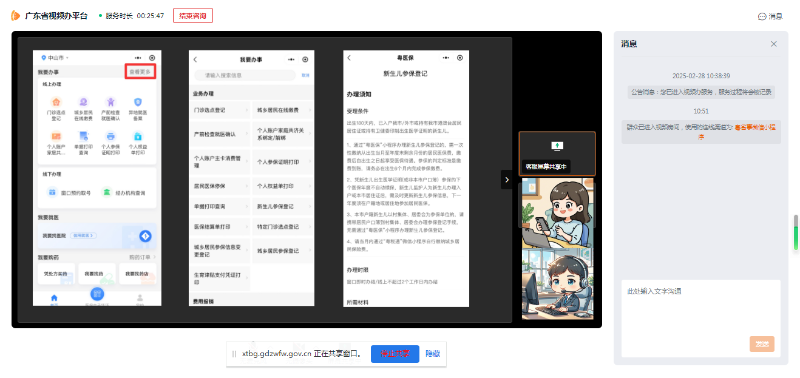
Task: Click the green volume level slider
Action: tap(795, 233)
